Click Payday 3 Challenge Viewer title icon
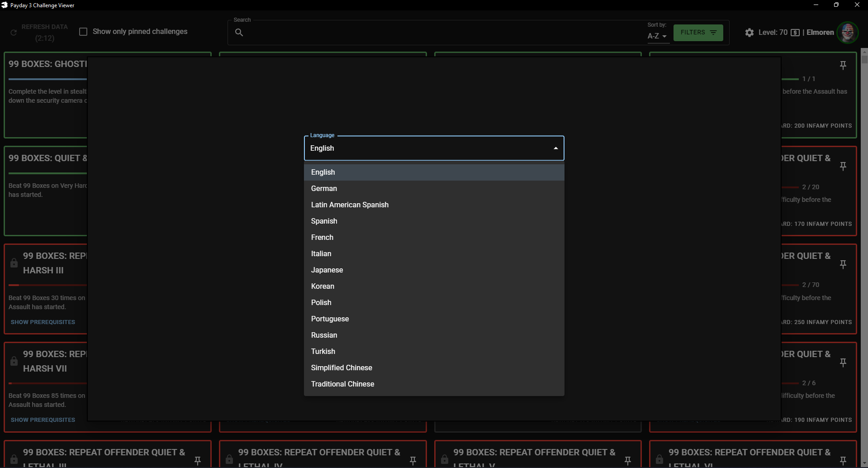868x468 pixels. (5, 5)
